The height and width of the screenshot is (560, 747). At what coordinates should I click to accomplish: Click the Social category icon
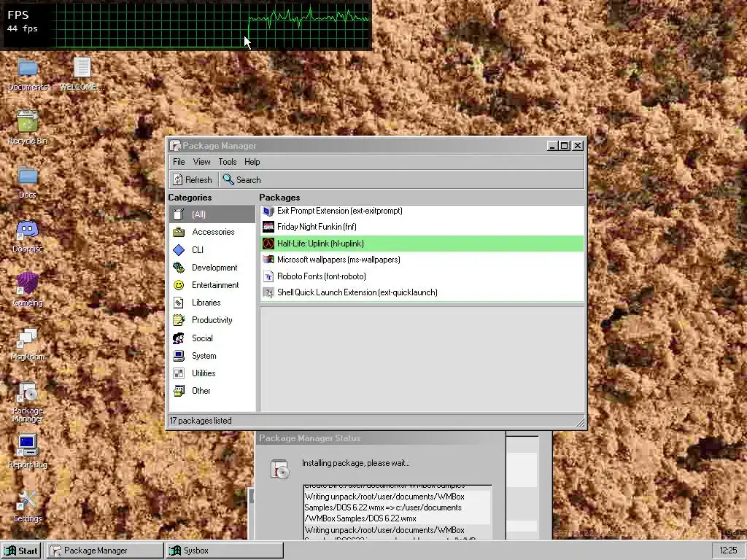179,338
